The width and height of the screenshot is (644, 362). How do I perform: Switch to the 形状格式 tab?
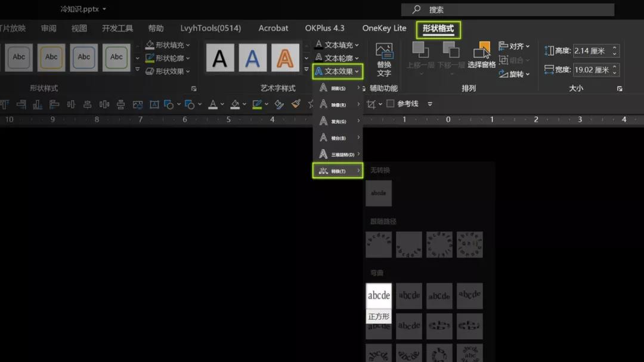pos(438,29)
